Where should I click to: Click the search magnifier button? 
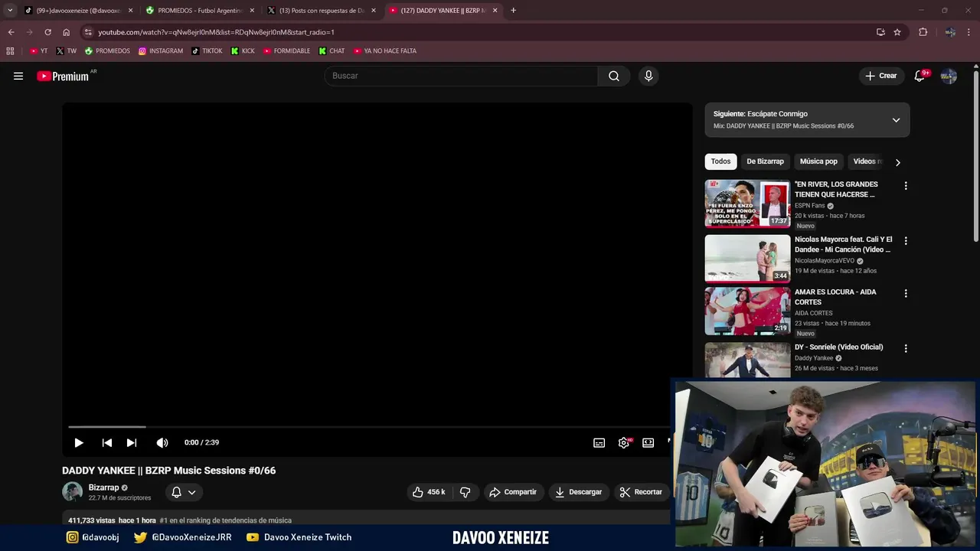click(614, 76)
